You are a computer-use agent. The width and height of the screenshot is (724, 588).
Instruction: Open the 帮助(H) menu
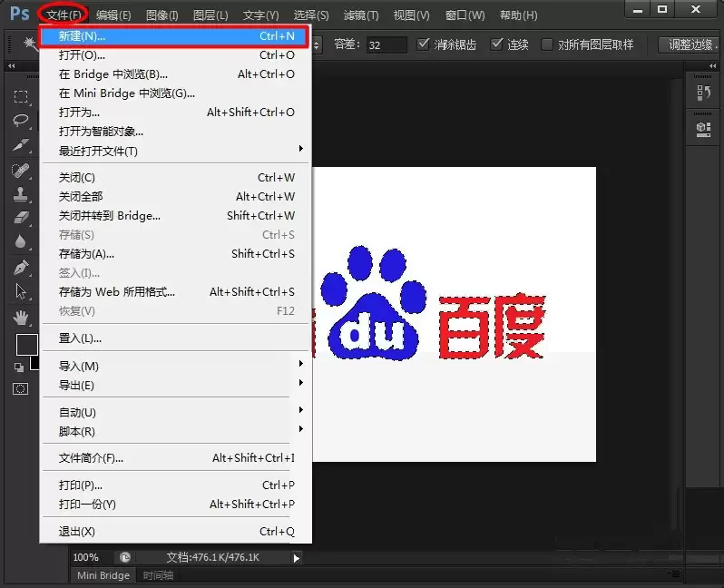point(519,15)
